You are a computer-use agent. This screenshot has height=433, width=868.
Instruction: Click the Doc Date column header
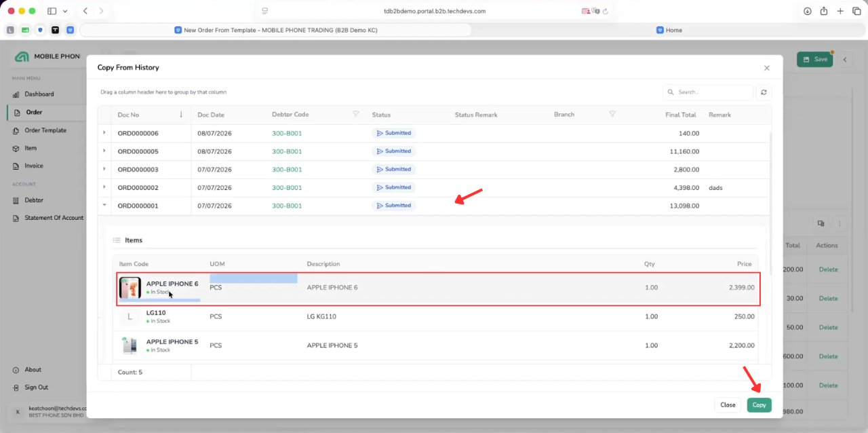[211, 115]
